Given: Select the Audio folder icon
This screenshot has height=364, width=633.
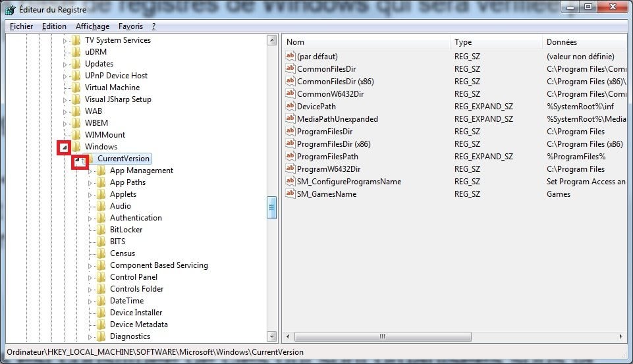Looking at the screenshot, I should [x=101, y=206].
